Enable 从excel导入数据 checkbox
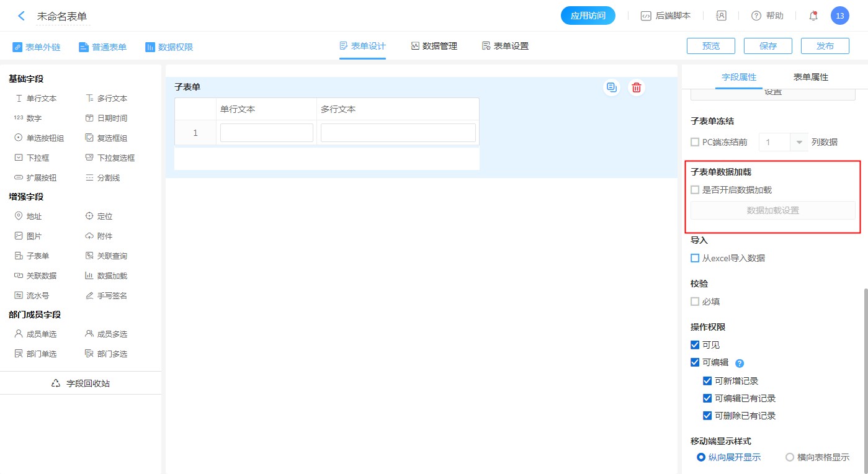The image size is (868, 474). pos(695,258)
